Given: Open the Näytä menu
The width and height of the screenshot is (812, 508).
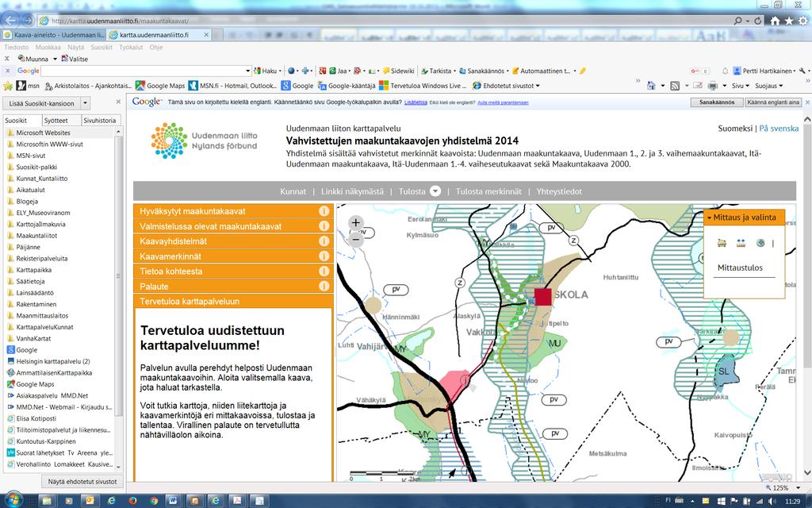Looking at the screenshot, I should click(x=75, y=47).
